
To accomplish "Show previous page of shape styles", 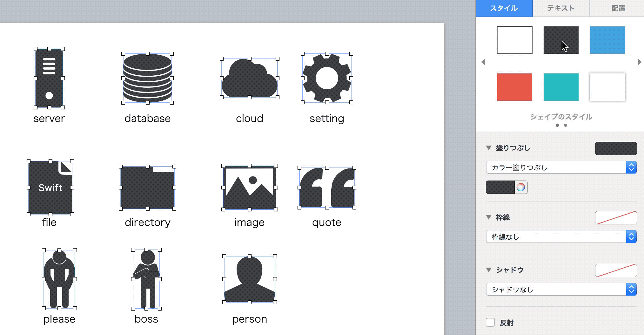I will coord(483,62).
